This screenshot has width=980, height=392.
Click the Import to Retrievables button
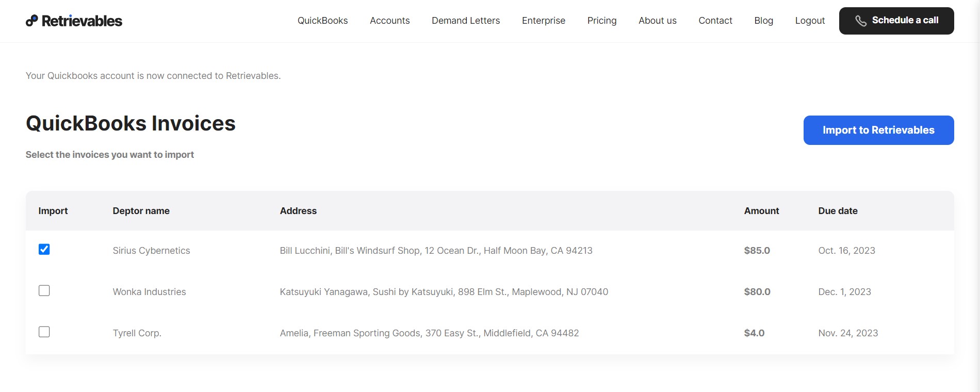[x=879, y=130]
